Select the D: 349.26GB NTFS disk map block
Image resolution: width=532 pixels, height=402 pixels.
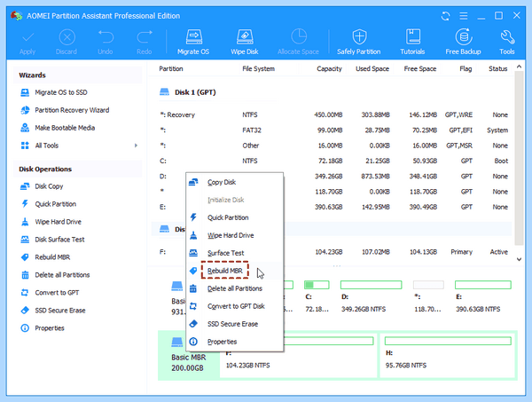371,296
